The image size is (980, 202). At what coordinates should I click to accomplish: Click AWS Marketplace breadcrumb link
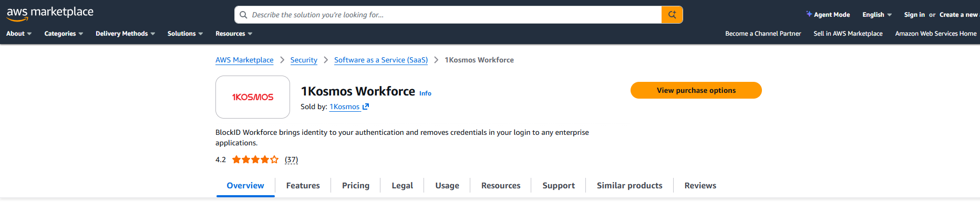244,60
